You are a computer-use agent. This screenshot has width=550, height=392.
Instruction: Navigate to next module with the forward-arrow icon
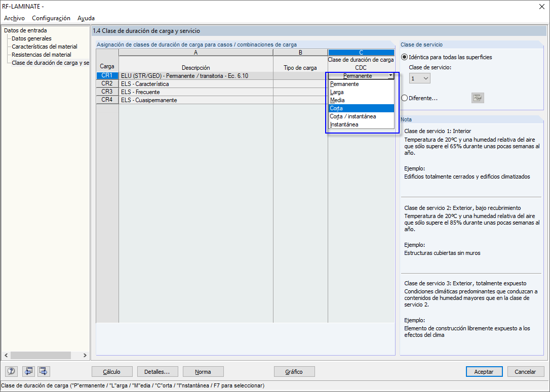[43, 371]
